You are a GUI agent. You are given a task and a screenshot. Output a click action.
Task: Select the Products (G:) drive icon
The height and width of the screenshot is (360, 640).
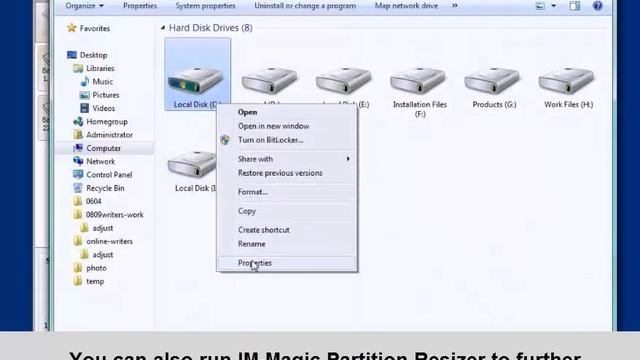pos(492,80)
